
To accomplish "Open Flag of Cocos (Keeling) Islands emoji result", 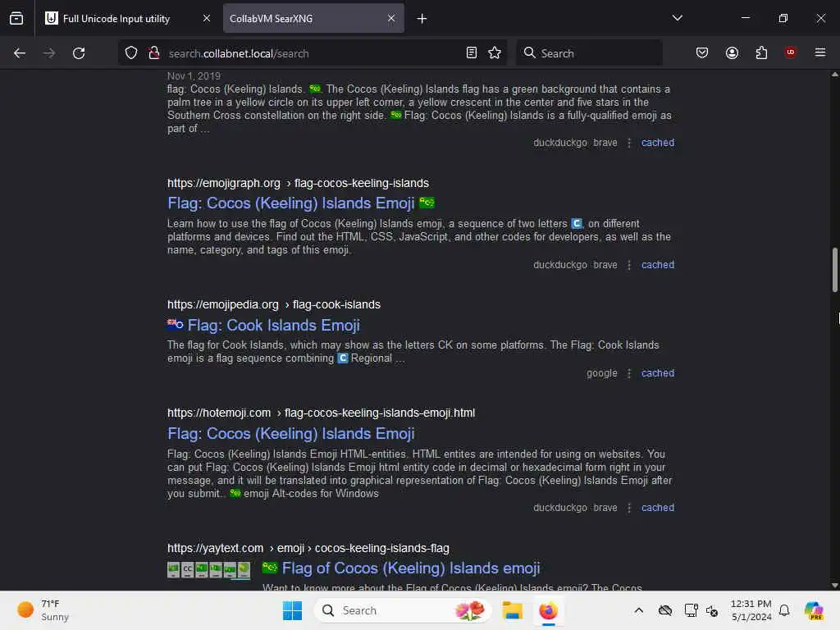I will [400, 568].
